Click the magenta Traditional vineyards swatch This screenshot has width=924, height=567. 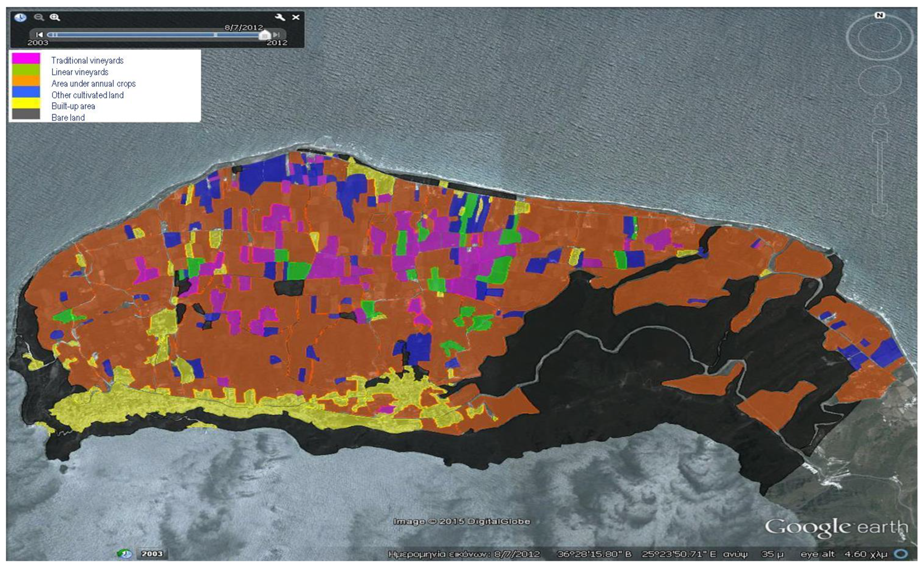[x=26, y=58]
